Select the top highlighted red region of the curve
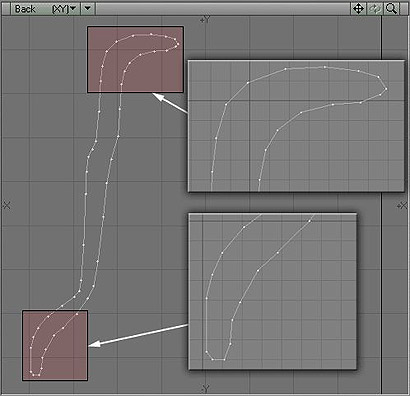 [135, 60]
